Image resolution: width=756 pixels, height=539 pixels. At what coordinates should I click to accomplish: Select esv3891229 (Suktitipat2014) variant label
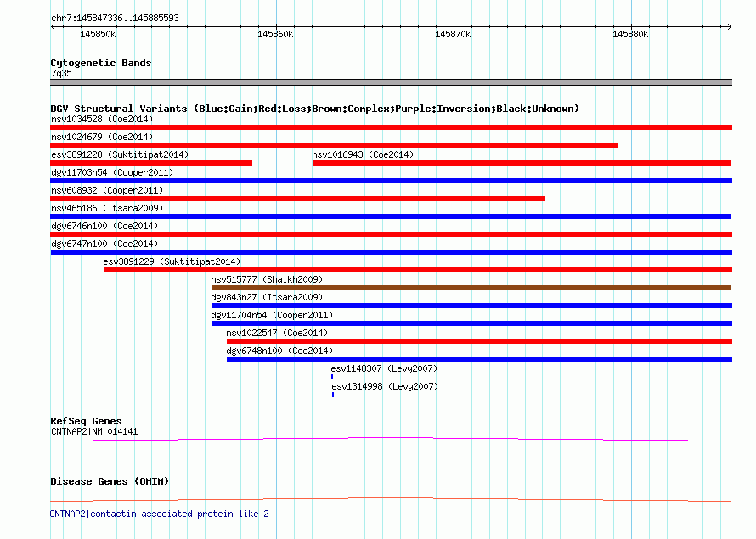tap(172, 261)
